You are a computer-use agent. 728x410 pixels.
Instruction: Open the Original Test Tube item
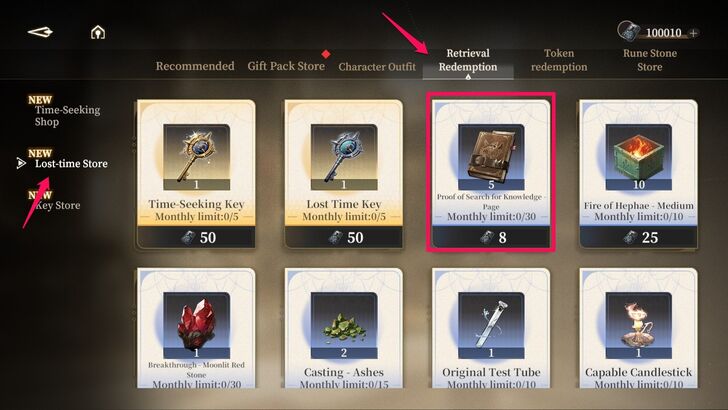coord(491,325)
